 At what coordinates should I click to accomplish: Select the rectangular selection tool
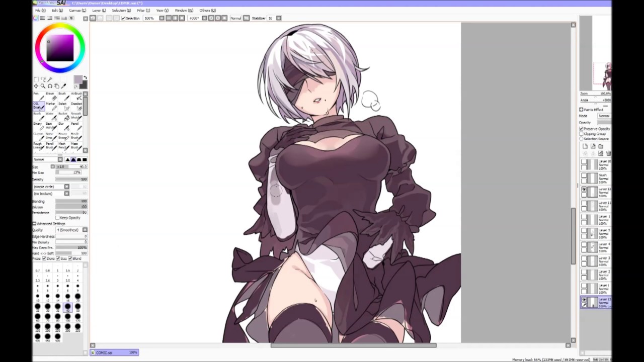click(x=36, y=79)
